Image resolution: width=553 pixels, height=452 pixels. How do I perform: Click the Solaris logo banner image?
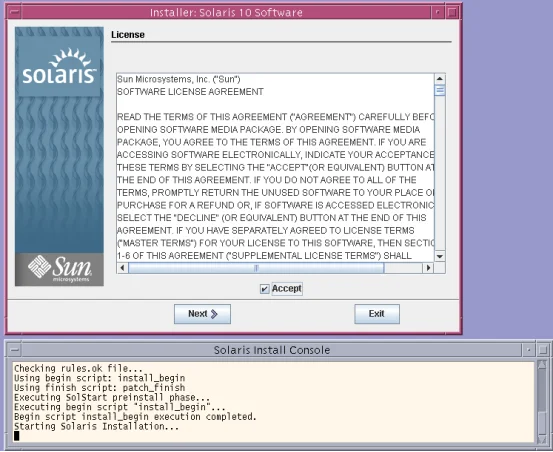click(59, 156)
